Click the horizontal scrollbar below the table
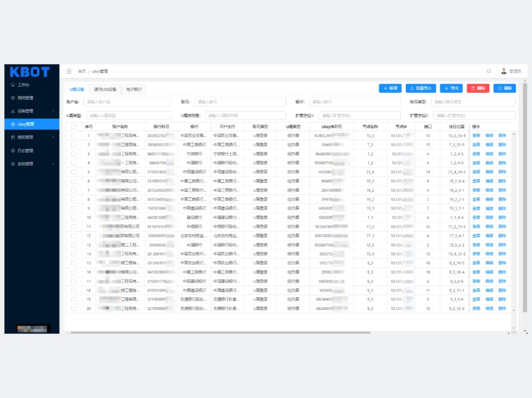The height and width of the screenshot is (398, 532). [x=219, y=333]
